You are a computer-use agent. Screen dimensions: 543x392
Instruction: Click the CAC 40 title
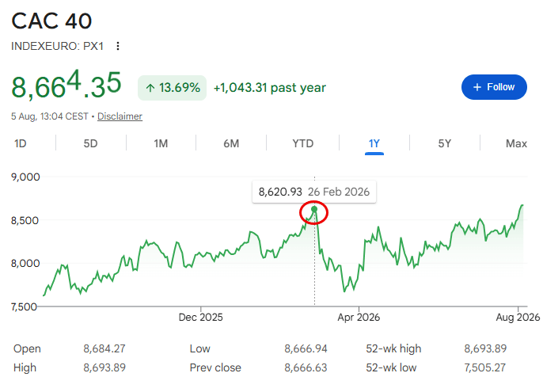click(x=51, y=21)
